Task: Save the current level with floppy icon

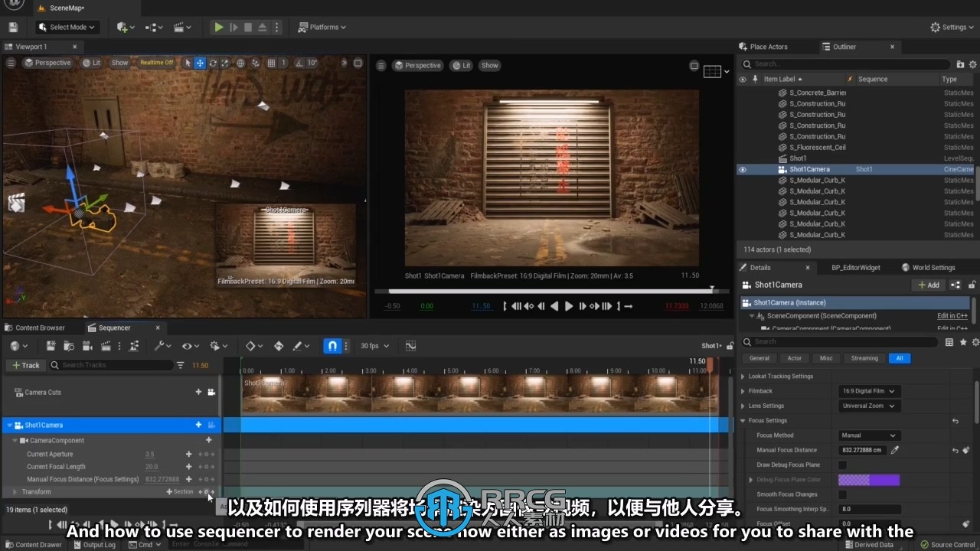Action: tap(13, 27)
